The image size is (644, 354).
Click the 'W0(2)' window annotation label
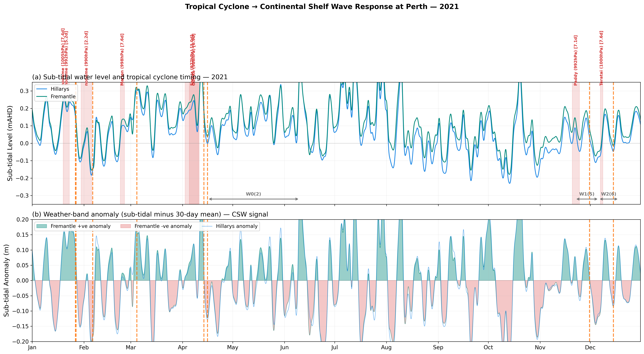click(x=253, y=194)
